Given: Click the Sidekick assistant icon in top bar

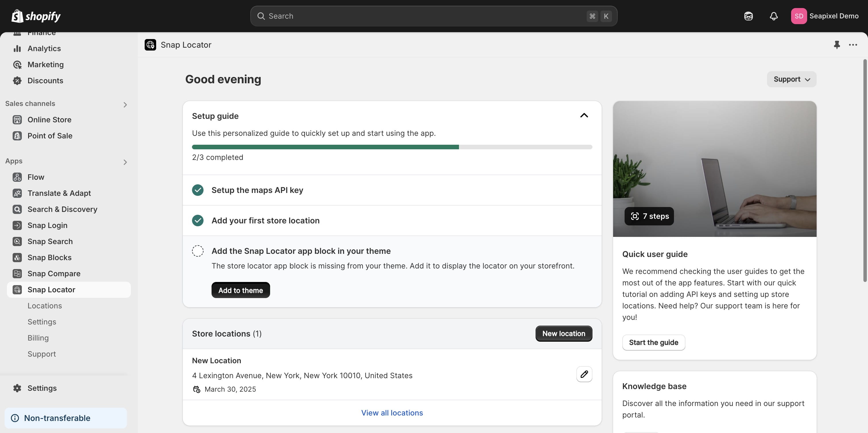Looking at the screenshot, I should tap(748, 16).
